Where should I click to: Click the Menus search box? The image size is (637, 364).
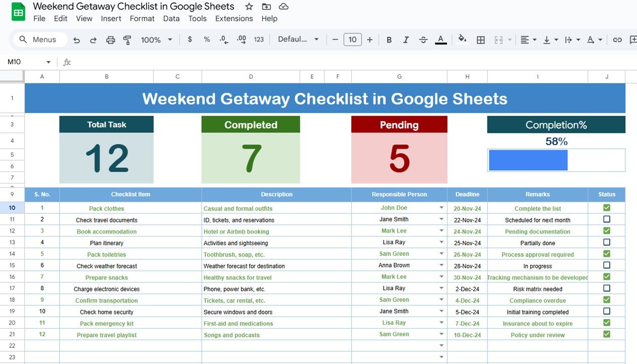point(40,39)
